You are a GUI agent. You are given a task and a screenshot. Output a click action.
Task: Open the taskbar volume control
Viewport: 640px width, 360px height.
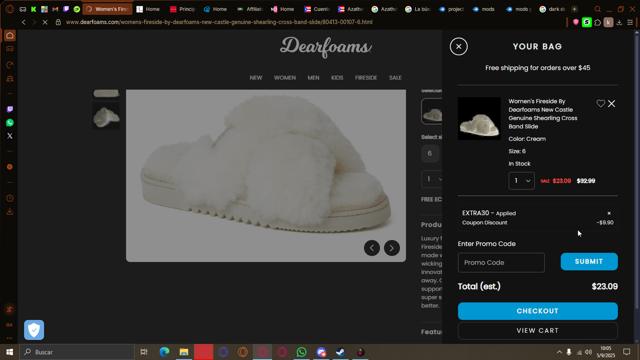coord(588,352)
